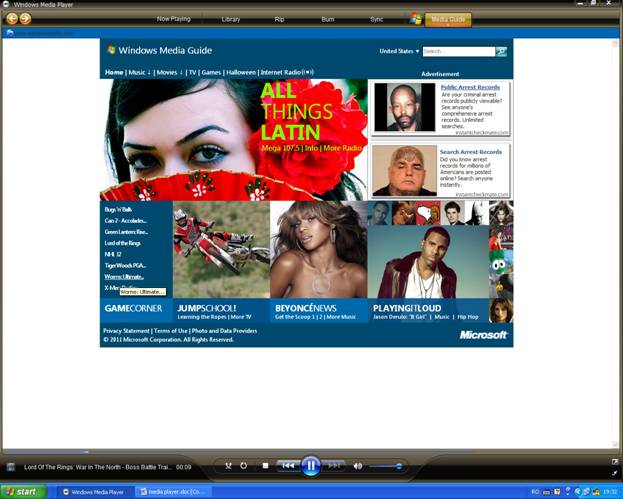The height and width of the screenshot is (499, 623).
Task: Open the Now Playing tab
Action: (173, 19)
